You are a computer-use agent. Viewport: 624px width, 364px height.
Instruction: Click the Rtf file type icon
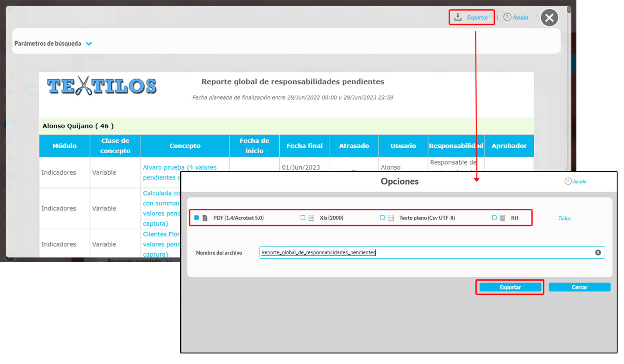click(x=503, y=218)
